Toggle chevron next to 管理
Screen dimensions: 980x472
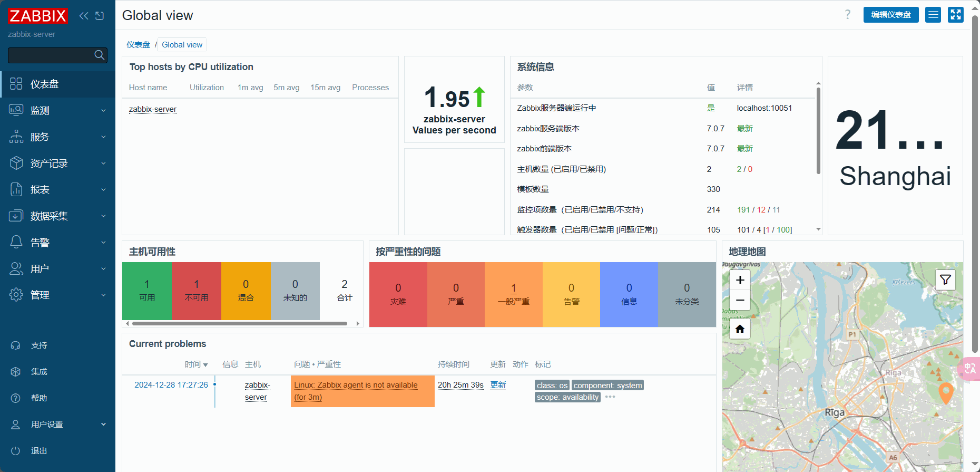pyautogui.click(x=103, y=295)
